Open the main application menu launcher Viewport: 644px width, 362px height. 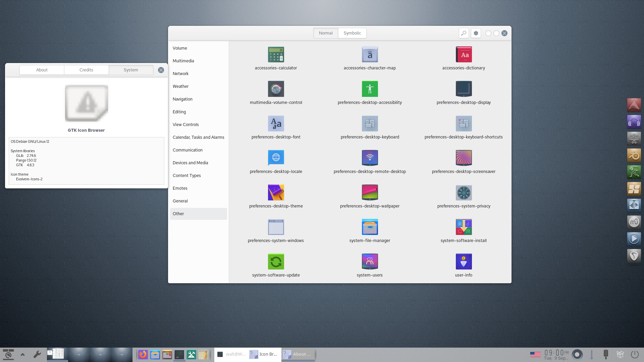tap(8, 354)
